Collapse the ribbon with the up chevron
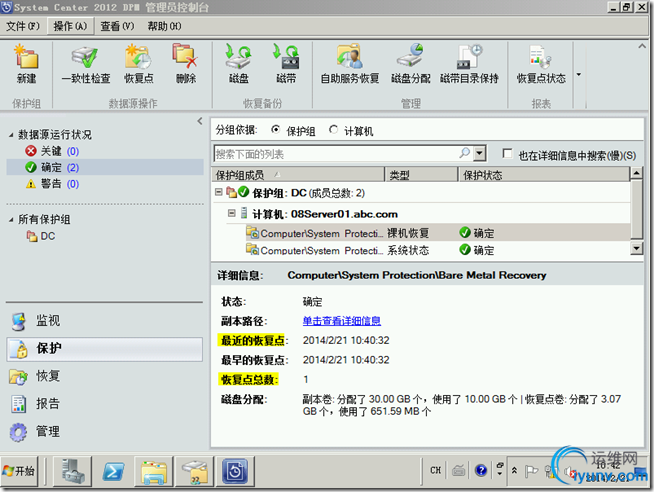Viewport: 654px width, 492px height. point(642,46)
